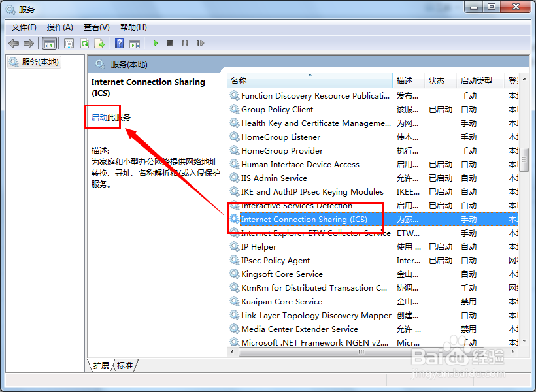536x392 pixels.
Task: Click the gear icon beside Kingsoft Core Service
Action: (235, 273)
